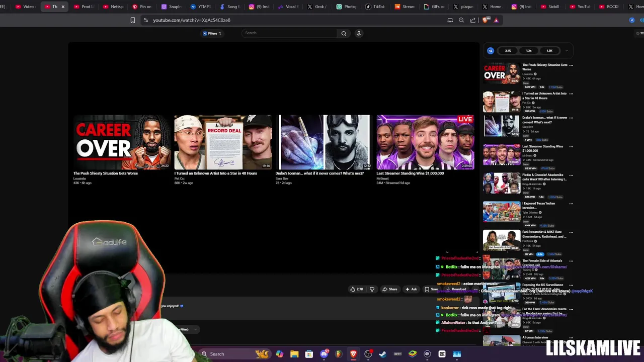
Task: Click the YouTube URL in address bar
Action: coord(192,20)
